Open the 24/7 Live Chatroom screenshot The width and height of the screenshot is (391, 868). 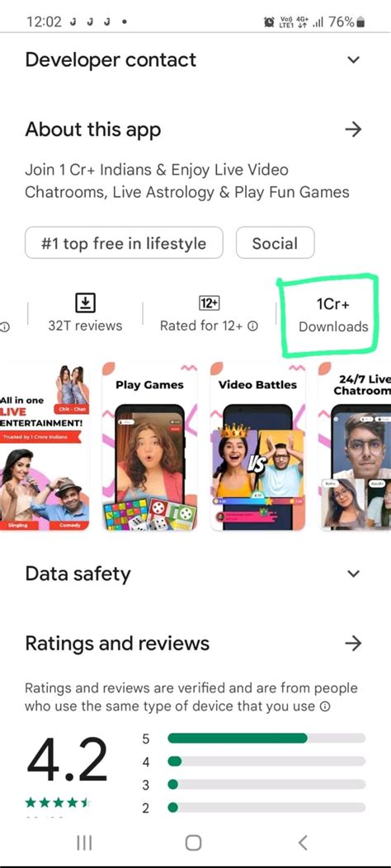tap(355, 447)
